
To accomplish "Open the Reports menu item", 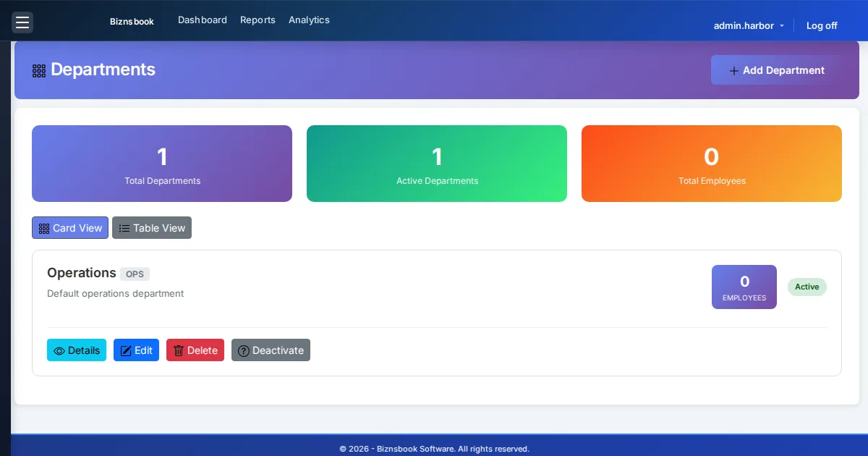I will click(x=258, y=20).
